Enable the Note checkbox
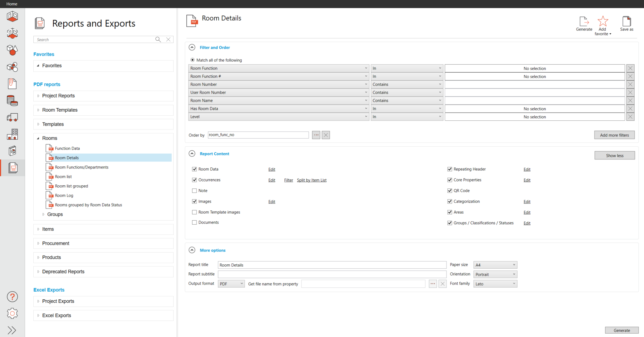 [x=194, y=191]
